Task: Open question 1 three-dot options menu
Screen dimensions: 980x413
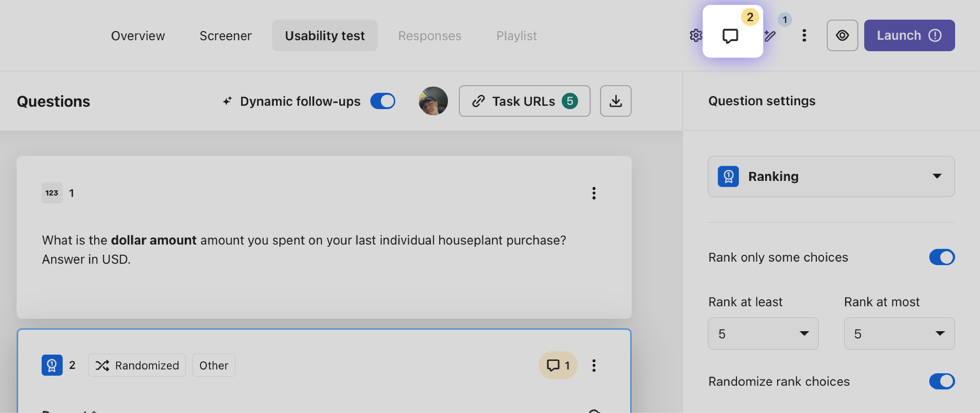Action: [x=594, y=193]
